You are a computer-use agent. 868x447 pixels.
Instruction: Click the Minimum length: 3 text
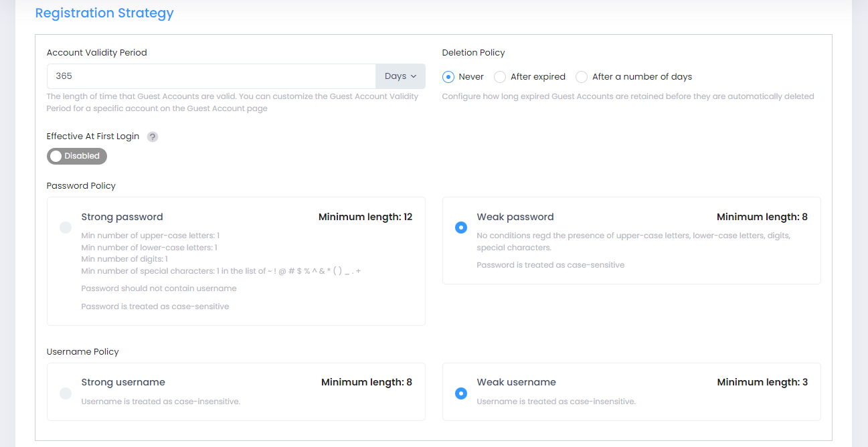pyautogui.click(x=762, y=382)
